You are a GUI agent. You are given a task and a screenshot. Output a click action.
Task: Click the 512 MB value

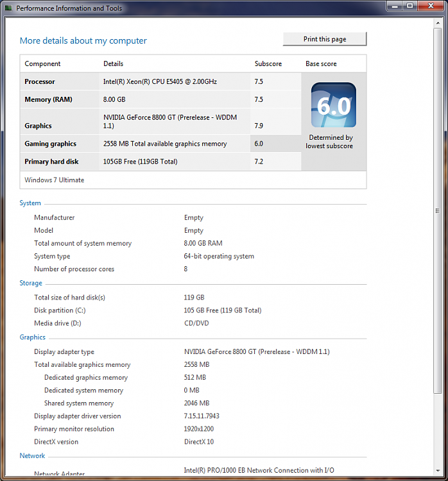pyautogui.click(x=195, y=377)
